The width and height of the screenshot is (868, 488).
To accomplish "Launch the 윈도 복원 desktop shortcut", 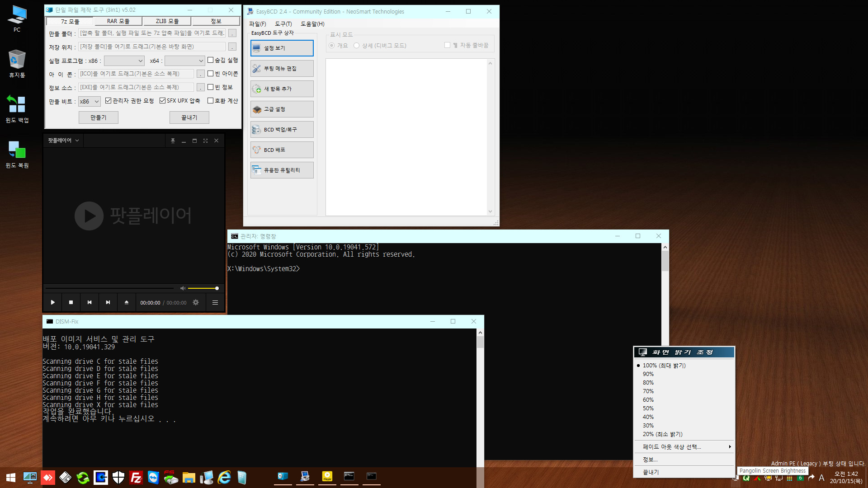I will pos(17,154).
